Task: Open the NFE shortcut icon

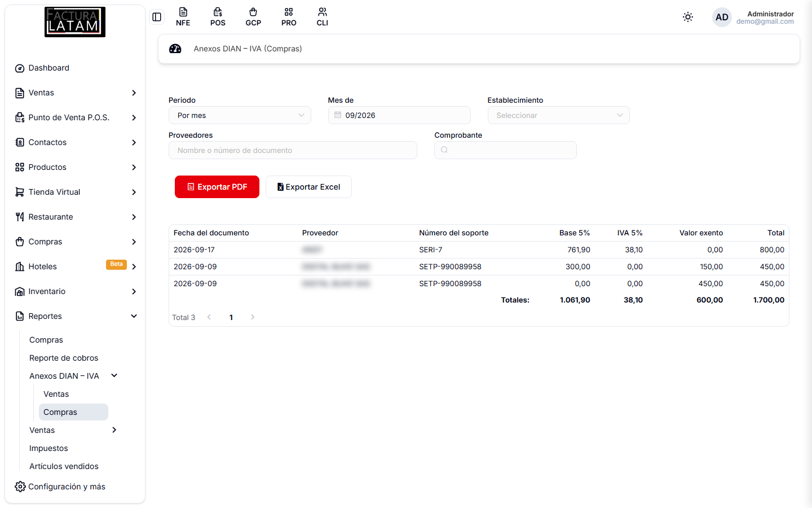Action: pos(183,17)
